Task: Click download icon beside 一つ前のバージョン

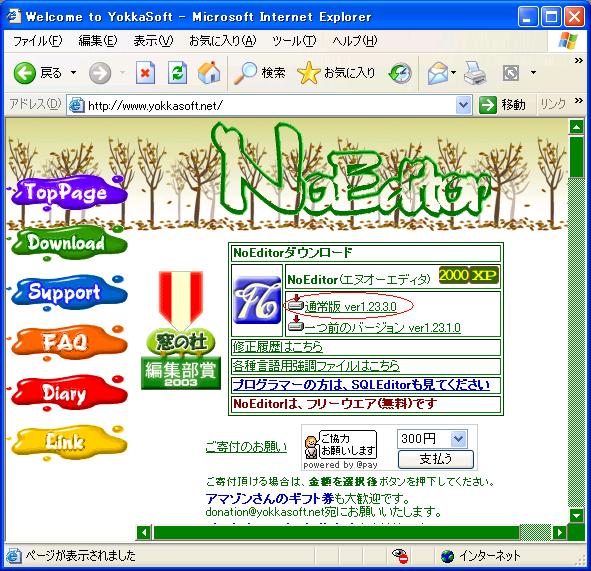Action: point(296,324)
